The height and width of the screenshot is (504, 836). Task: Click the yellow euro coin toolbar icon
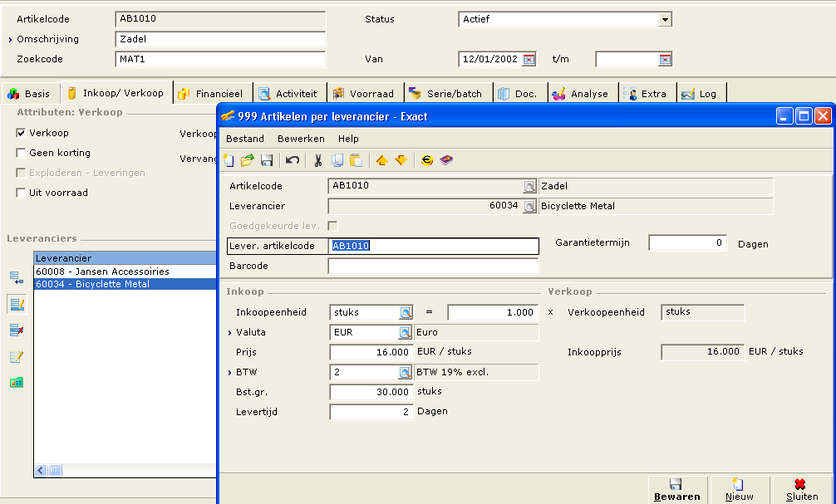click(426, 159)
